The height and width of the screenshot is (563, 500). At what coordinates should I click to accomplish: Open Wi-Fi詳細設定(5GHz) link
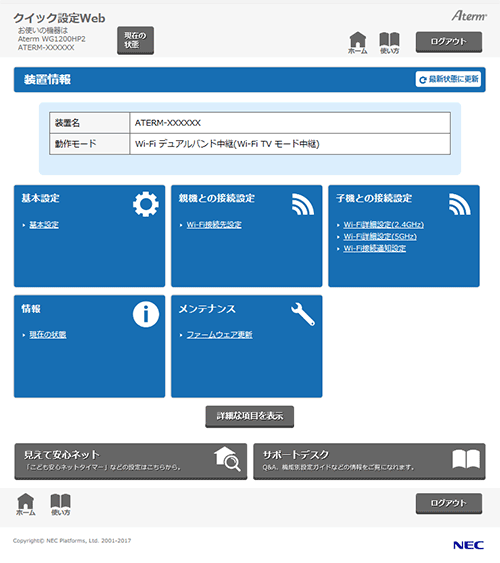point(380,237)
